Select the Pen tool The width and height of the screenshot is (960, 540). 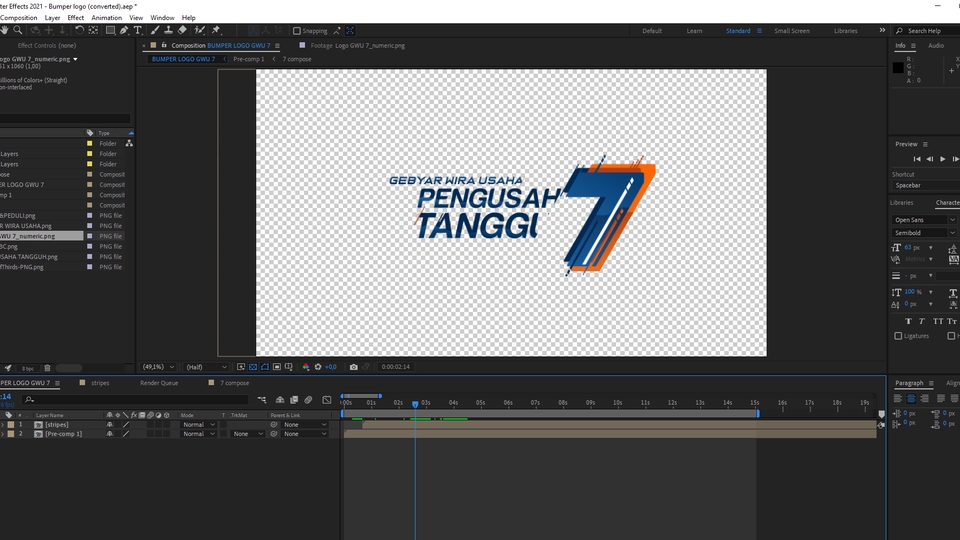pyautogui.click(x=124, y=30)
